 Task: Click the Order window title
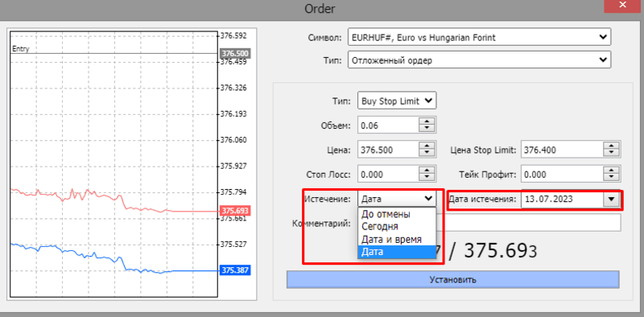[320, 9]
